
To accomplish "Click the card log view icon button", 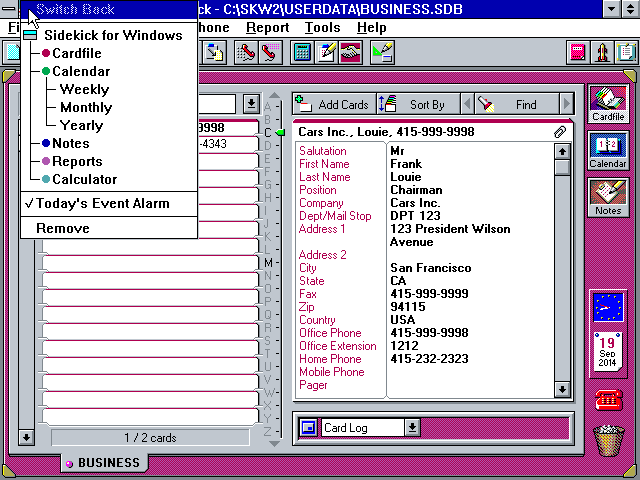I will click(309, 428).
